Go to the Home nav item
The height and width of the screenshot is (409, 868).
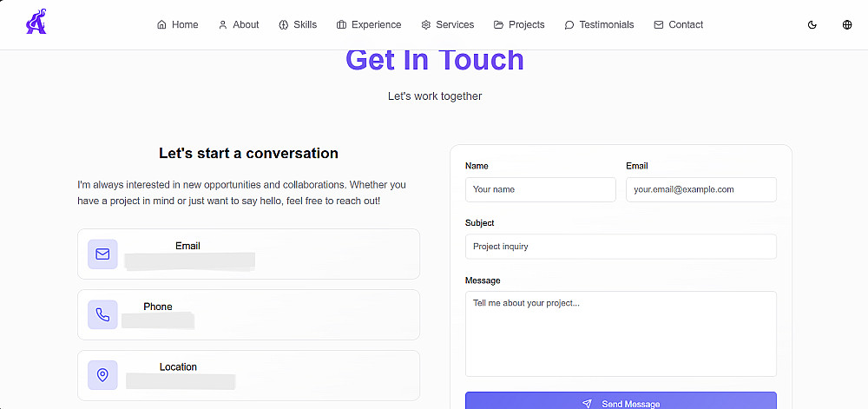click(177, 24)
